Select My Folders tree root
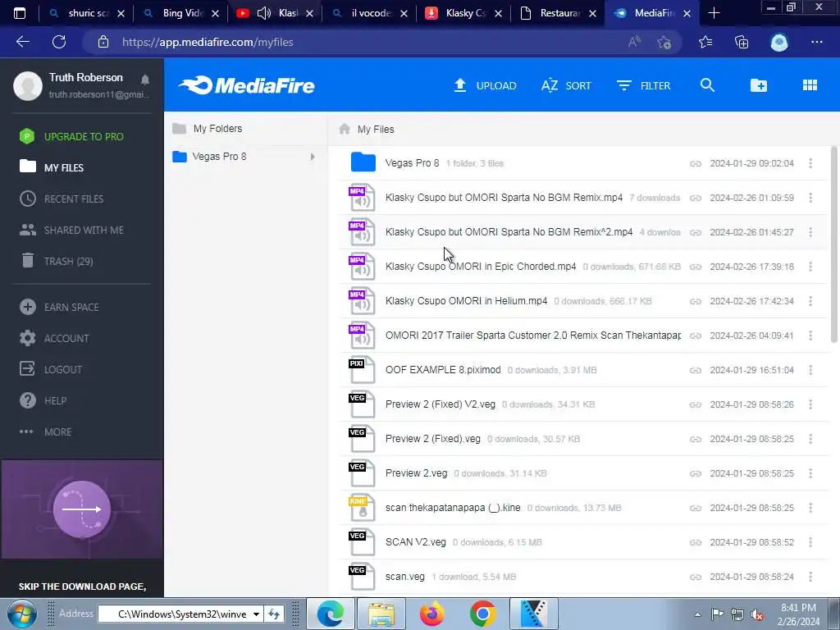The height and width of the screenshot is (630, 840). tap(217, 129)
